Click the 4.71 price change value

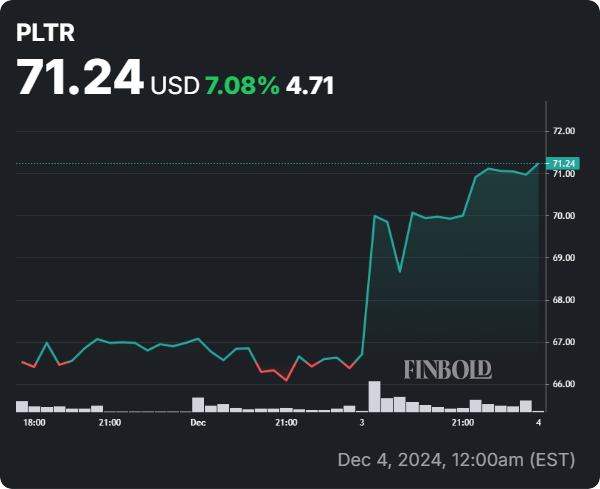pyautogui.click(x=310, y=85)
